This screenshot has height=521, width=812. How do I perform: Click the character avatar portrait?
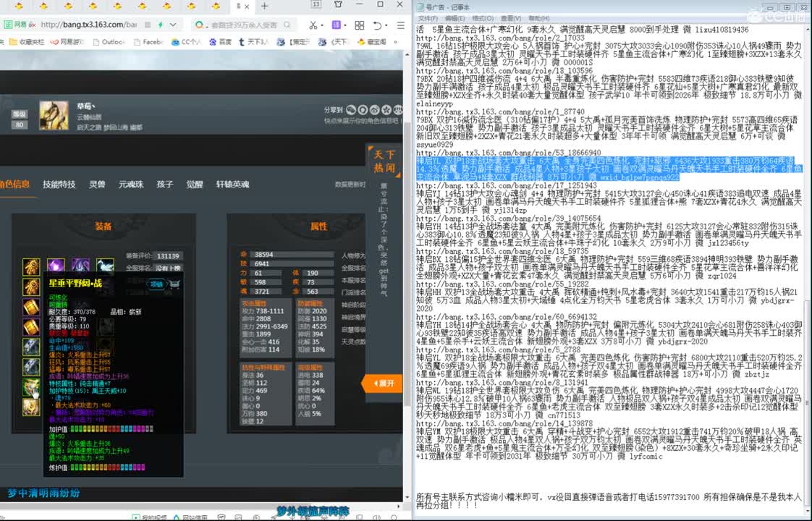click(x=54, y=115)
